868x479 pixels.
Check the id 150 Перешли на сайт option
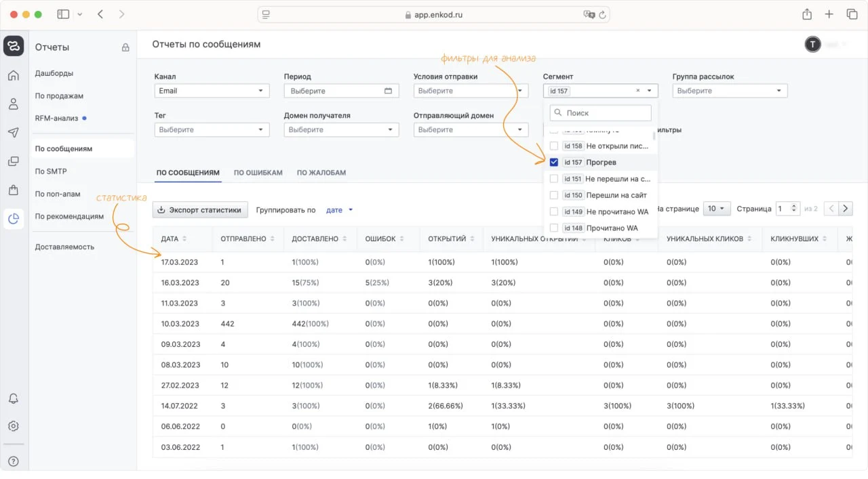tap(554, 195)
